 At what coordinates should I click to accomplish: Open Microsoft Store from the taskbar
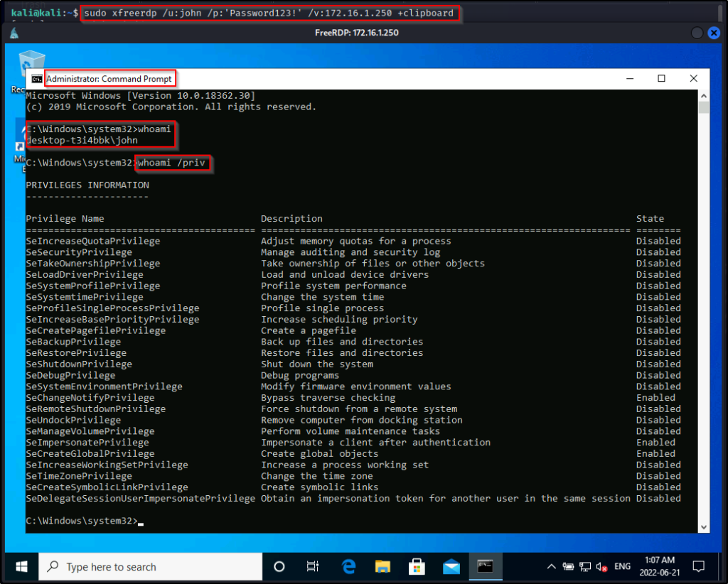[417, 566]
